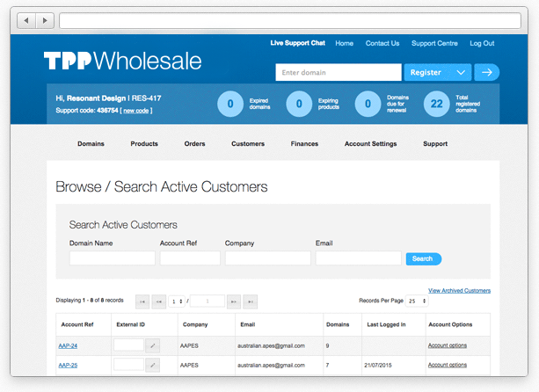539x392 pixels.
Task: Open the Records Per Page dropdown
Action: click(416, 301)
